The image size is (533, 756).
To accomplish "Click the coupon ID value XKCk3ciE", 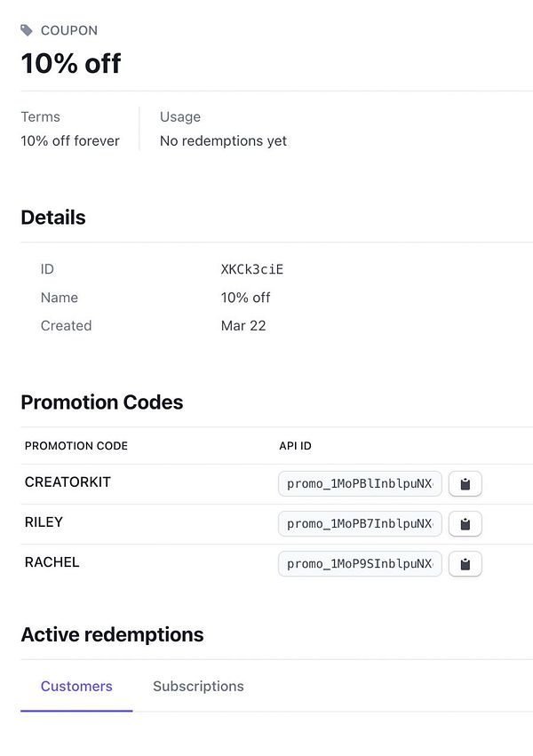I will [x=252, y=269].
